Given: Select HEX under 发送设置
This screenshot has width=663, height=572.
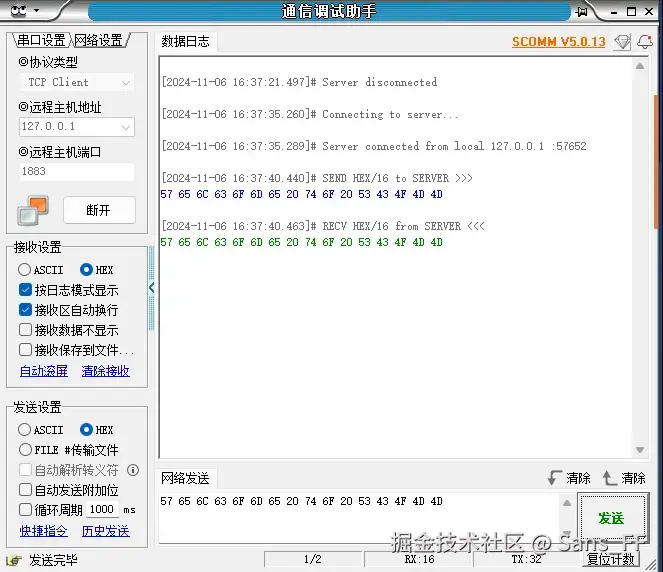Looking at the screenshot, I should [97, 430].
